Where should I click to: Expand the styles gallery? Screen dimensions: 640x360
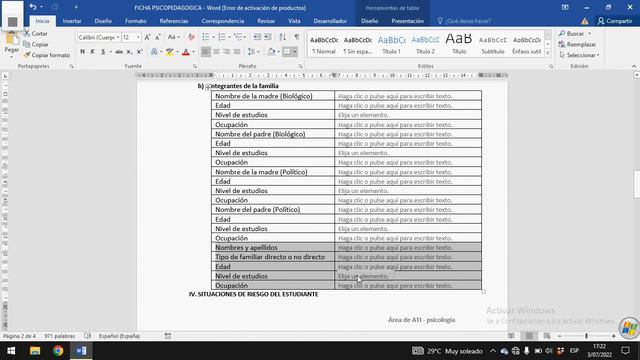(x=548, y=53)
